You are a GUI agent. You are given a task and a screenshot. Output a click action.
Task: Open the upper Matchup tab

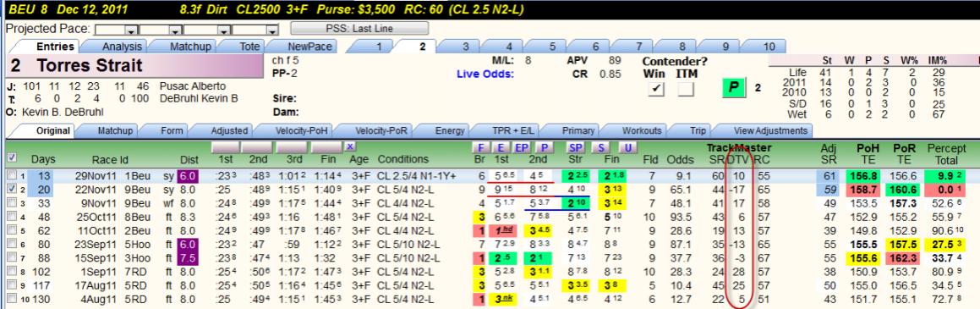pos(190,47)
